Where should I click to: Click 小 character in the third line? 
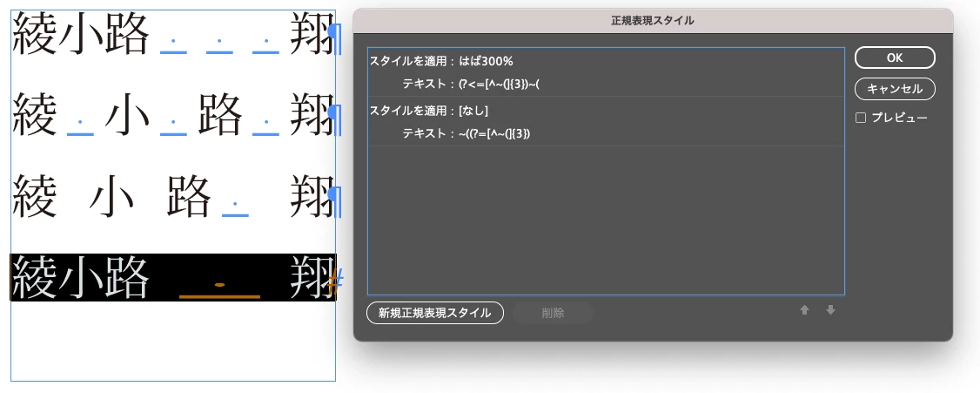click(111, 195)
